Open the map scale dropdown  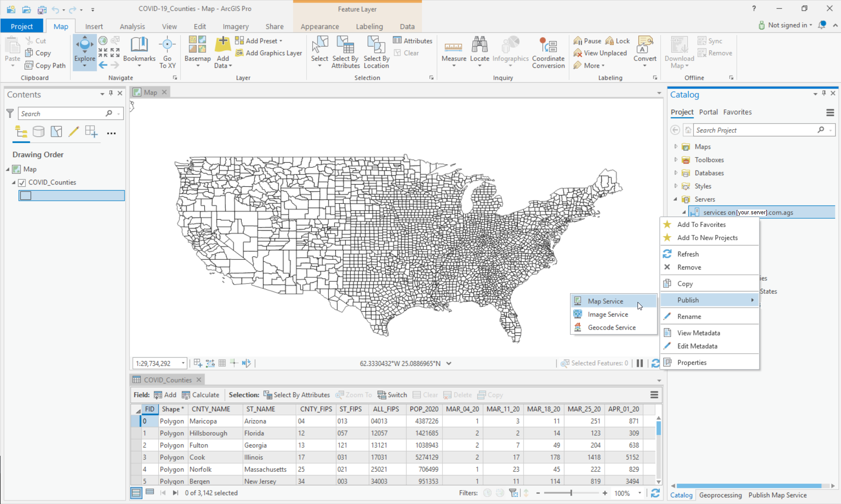pos(183,363)
